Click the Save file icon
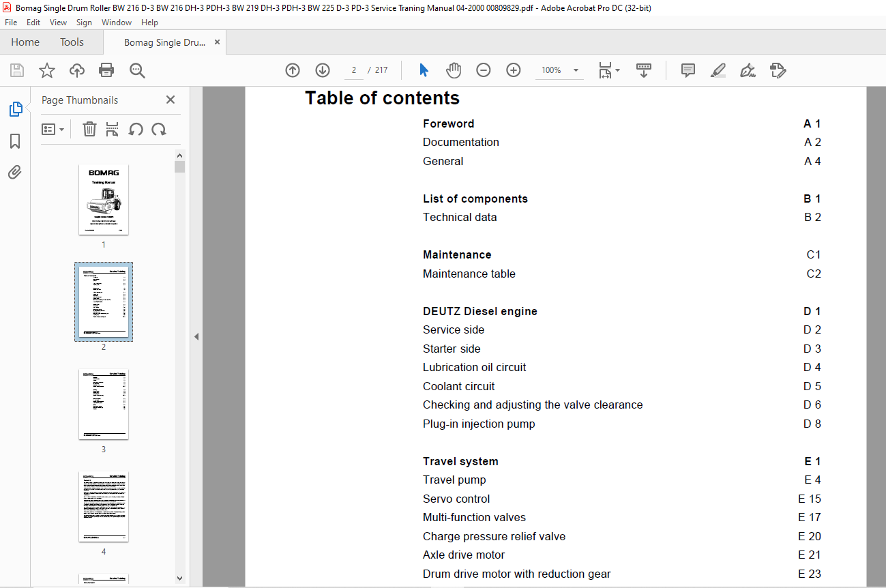 click(17, 70)
